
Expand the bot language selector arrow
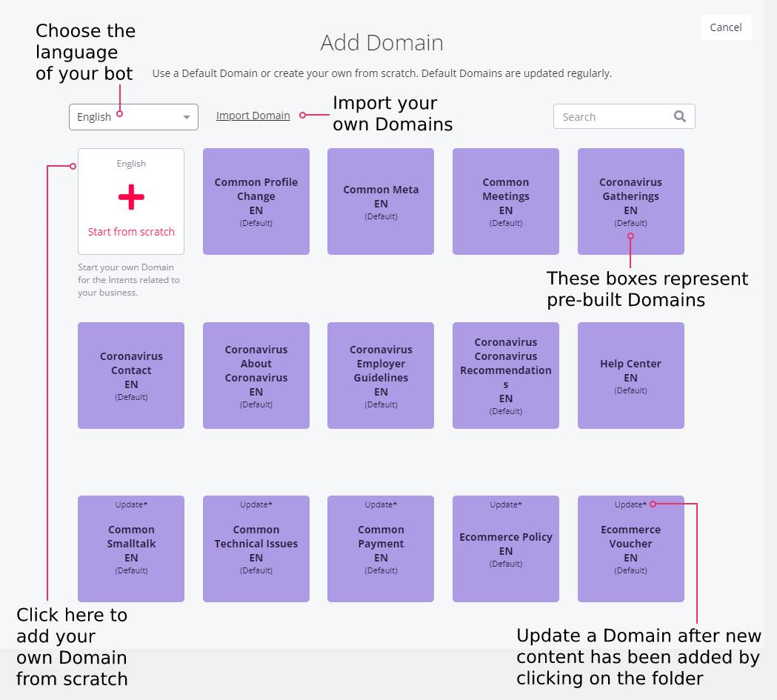187,116
